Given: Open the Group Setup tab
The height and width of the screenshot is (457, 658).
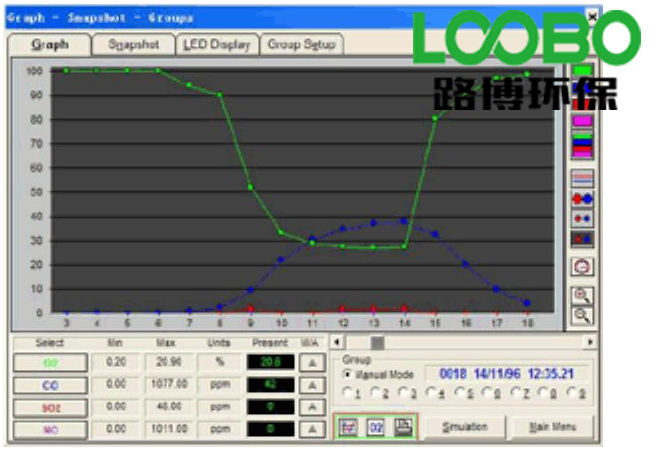Looking at the screenshot, I should [301, 45].
